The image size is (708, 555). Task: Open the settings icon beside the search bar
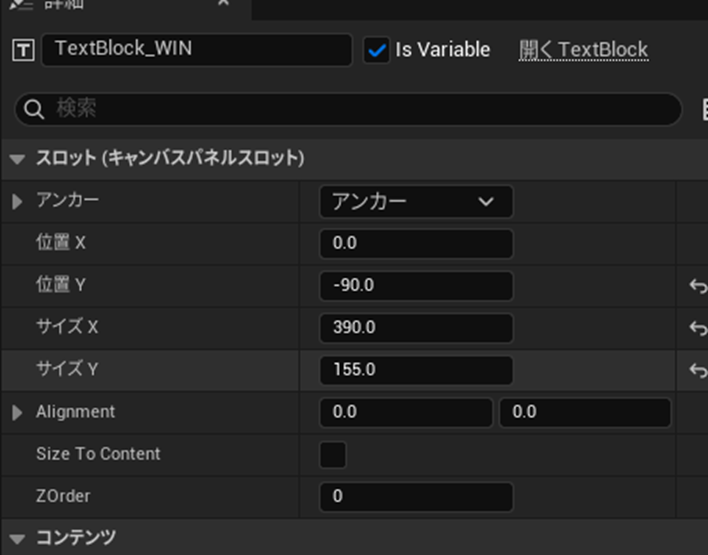[702, 109]
